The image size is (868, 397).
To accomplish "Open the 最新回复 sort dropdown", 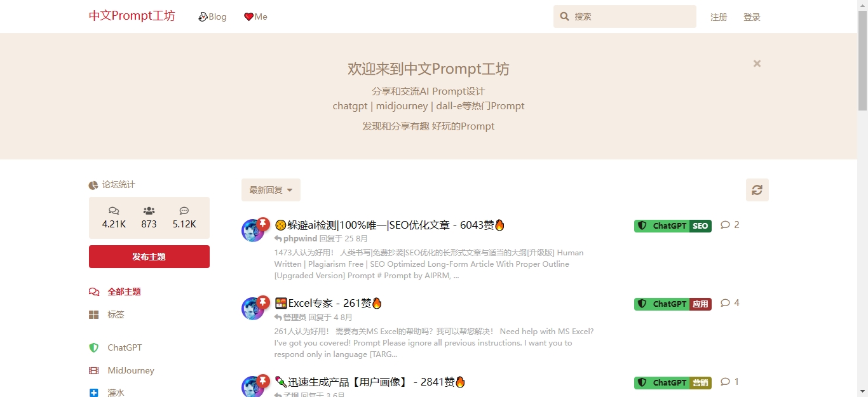I will [271, 190].
